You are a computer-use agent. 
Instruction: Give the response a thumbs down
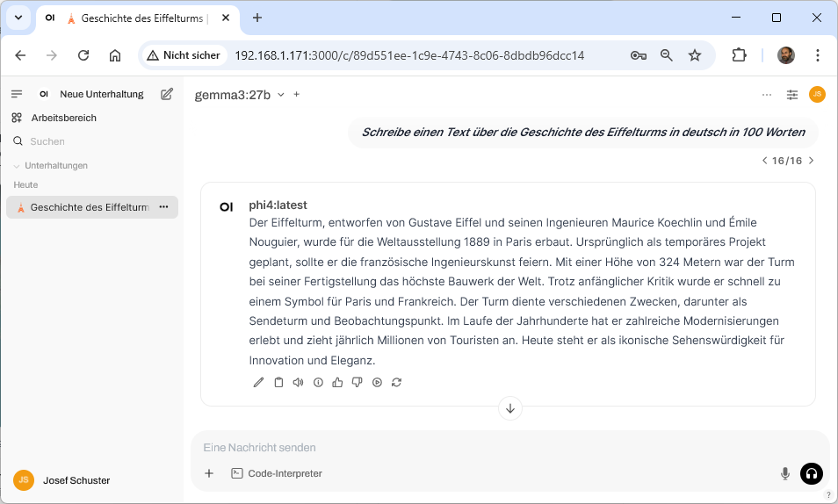pyautogui.click(x=357, y=382)
